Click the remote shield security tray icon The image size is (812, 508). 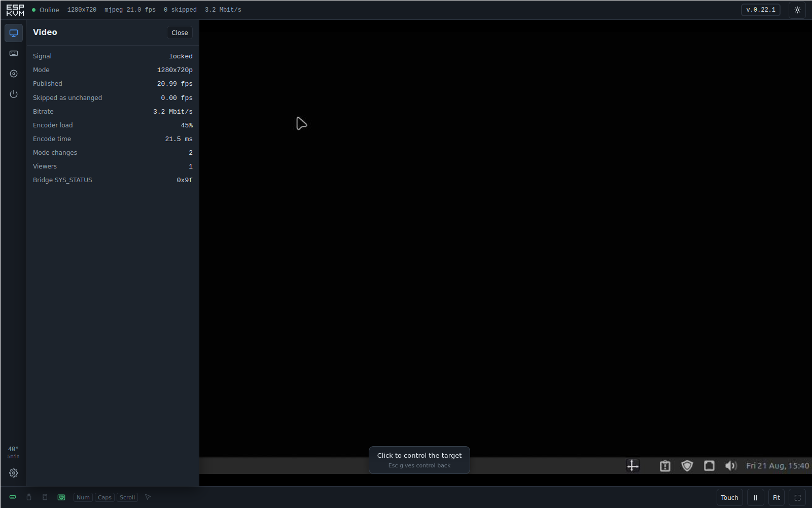pyautogui.click(x=687, y=466)
